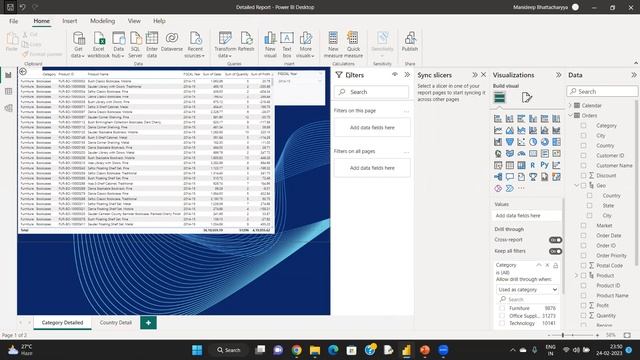This screenshot has width=640, height=360.
Task: Insert a New visual
Action: pos(270,45)
